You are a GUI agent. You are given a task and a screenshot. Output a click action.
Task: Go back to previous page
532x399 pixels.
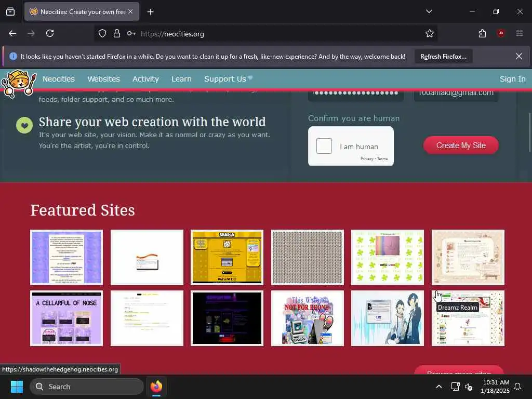click(12, 34)
